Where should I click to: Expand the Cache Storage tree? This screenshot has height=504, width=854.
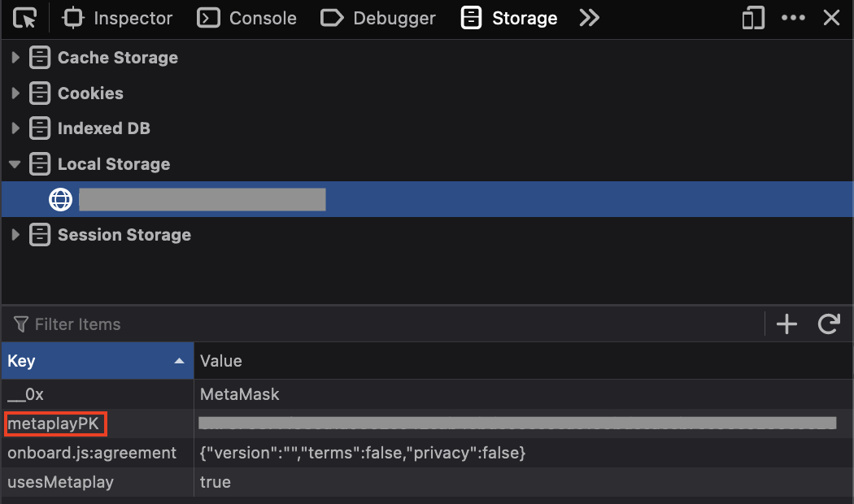pos(15,58)
